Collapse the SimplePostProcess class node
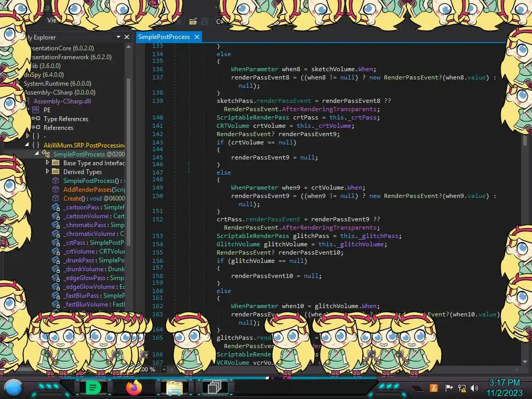 click(37, 154)
